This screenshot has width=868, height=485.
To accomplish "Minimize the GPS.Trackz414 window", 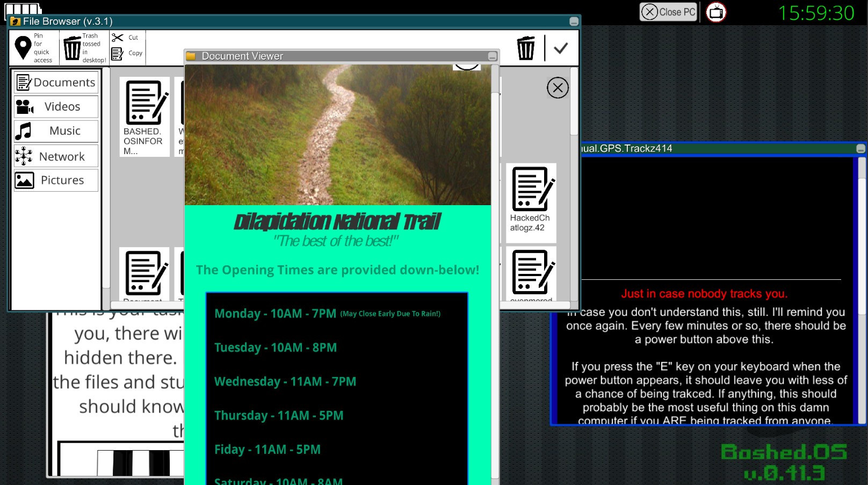I will pos(860,149).
